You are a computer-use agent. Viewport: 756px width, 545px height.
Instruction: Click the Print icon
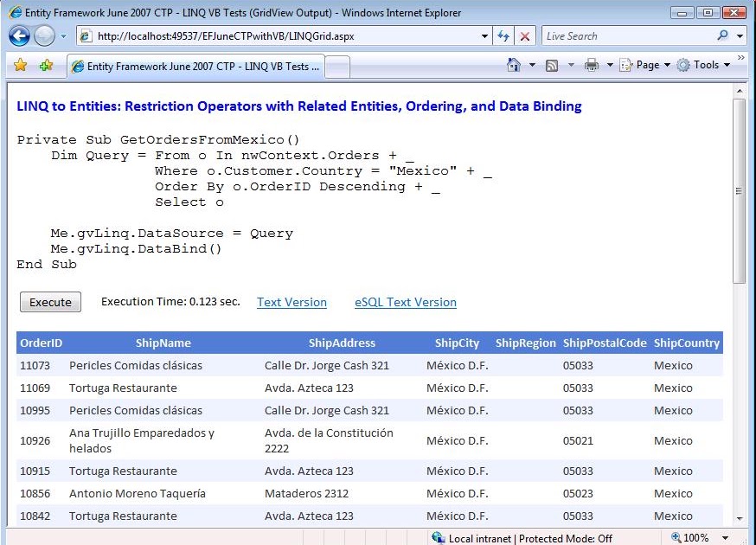click(x=591, y=65)
